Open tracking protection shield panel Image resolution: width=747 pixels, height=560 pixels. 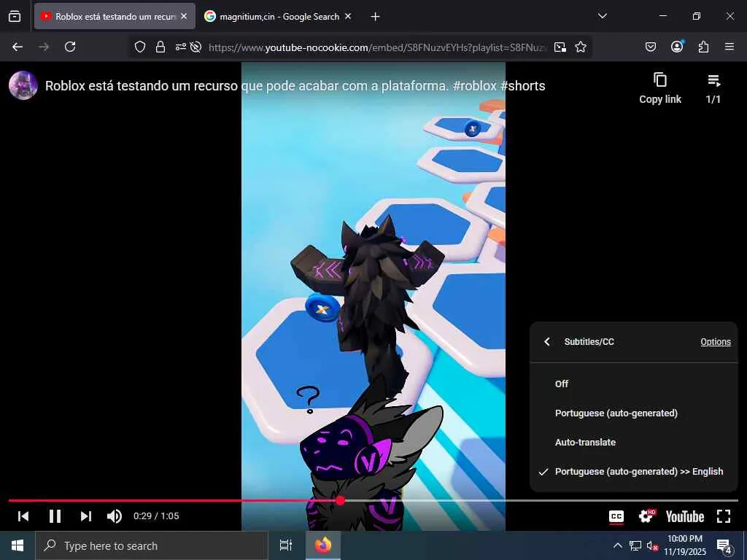tap(139, 47)
